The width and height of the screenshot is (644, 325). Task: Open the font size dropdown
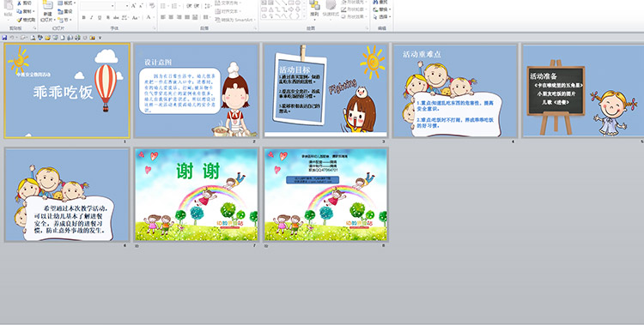pyautogui.click(x=127, y=6)
